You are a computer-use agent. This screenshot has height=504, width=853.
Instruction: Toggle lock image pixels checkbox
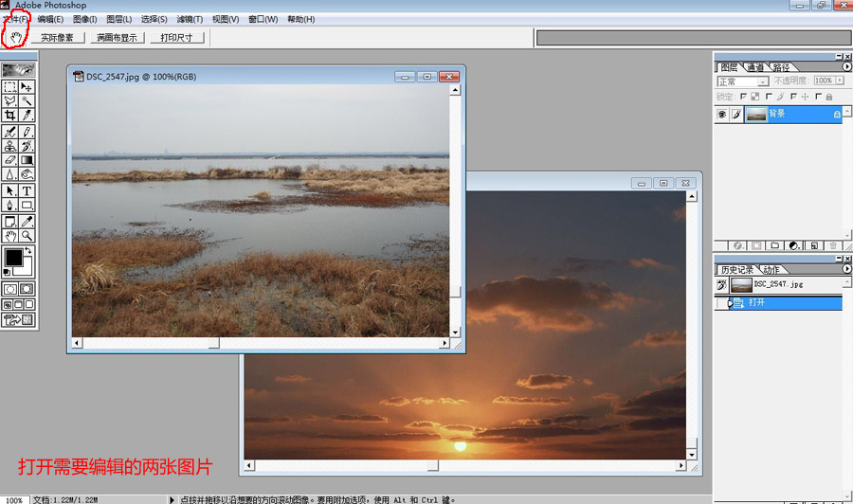tap(769, 97)
